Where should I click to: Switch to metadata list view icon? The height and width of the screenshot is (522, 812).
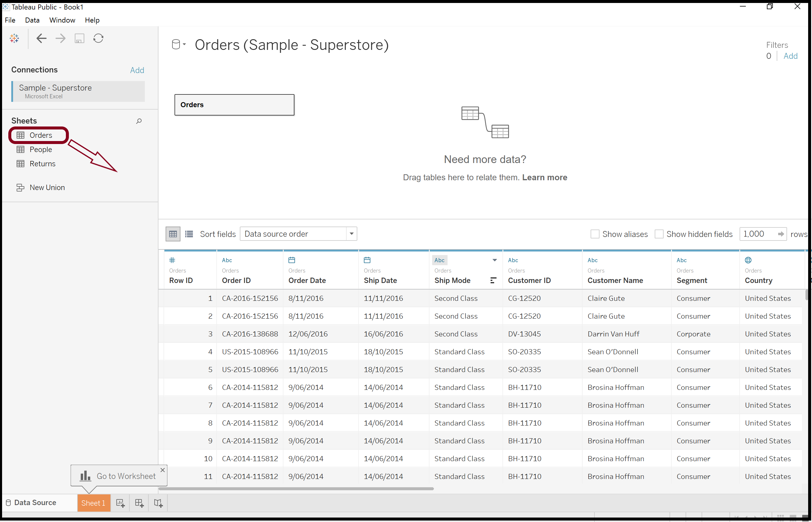[189, 234]
